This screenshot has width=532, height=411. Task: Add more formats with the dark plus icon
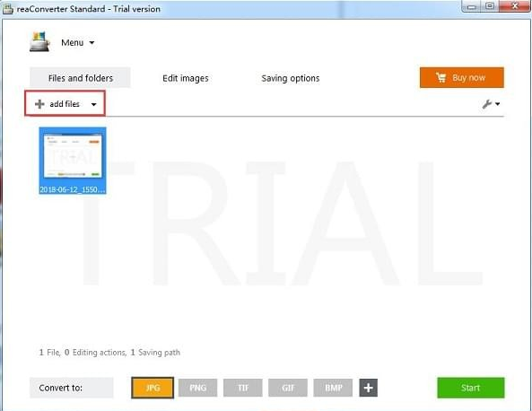click(x=368, y=388)
